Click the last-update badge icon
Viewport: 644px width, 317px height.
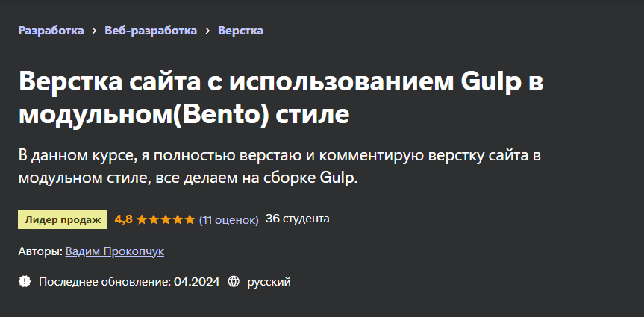(x=25, y=282)
